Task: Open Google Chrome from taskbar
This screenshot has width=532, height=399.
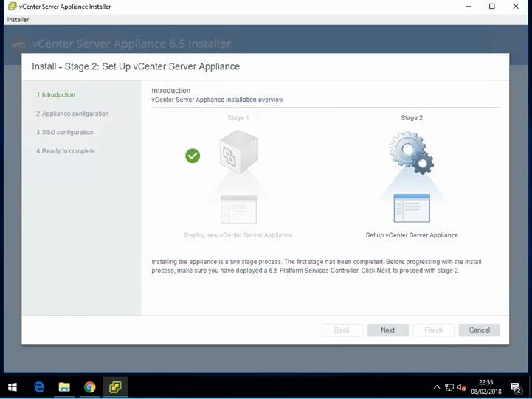Action: pyautogui.click(x=89, y=386)
